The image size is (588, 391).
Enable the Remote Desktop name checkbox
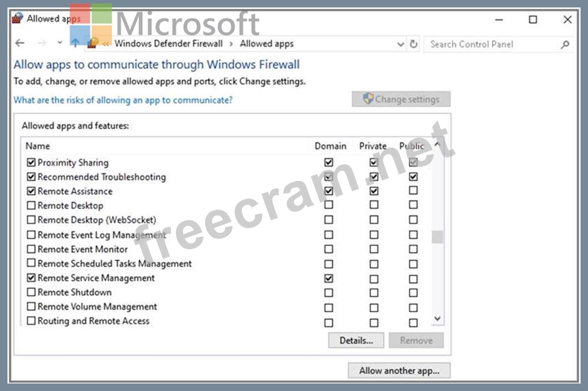tap(31, 205)
